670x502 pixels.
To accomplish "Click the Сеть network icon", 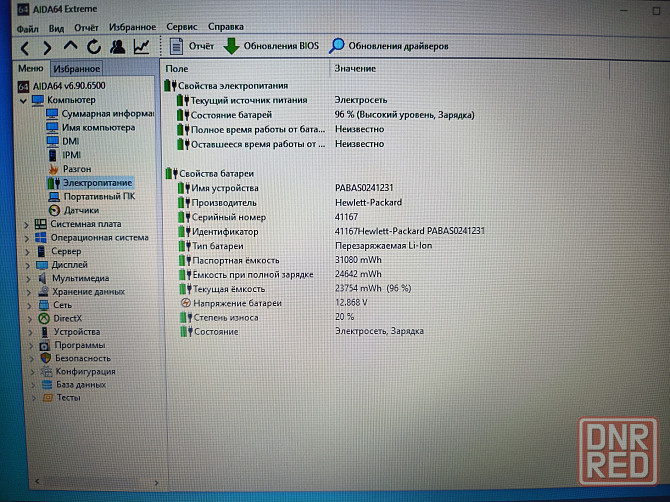I will pyautogui.click(x=44, y=305).
